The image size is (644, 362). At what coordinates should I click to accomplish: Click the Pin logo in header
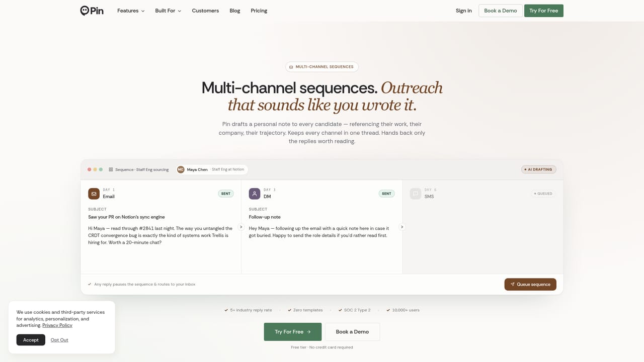point(92,11)
